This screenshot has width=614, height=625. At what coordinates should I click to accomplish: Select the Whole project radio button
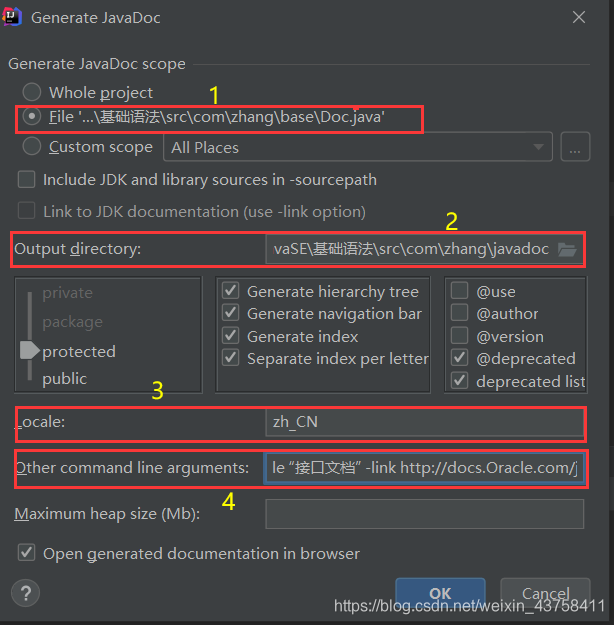point(32,92)
